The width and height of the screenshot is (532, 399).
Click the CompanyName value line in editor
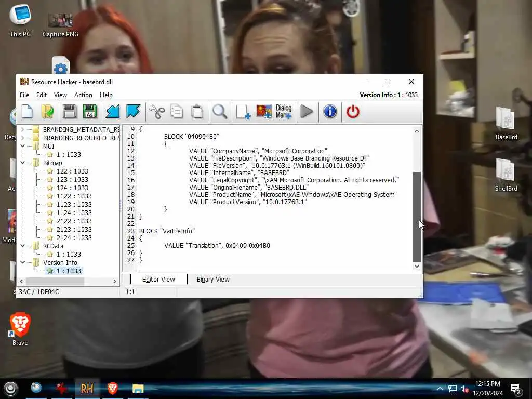click(x=258, y=151)
